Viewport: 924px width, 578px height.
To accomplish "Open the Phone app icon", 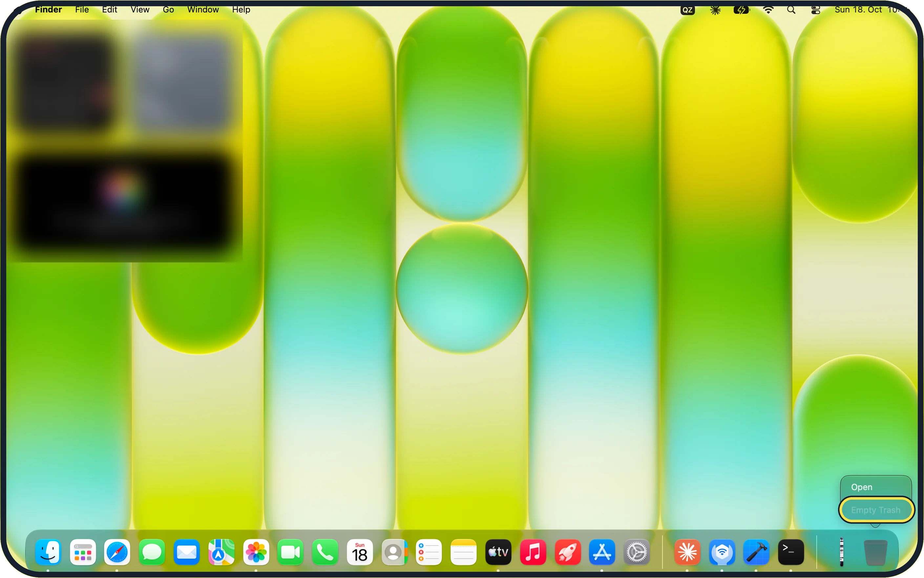I will pos(325,552).
